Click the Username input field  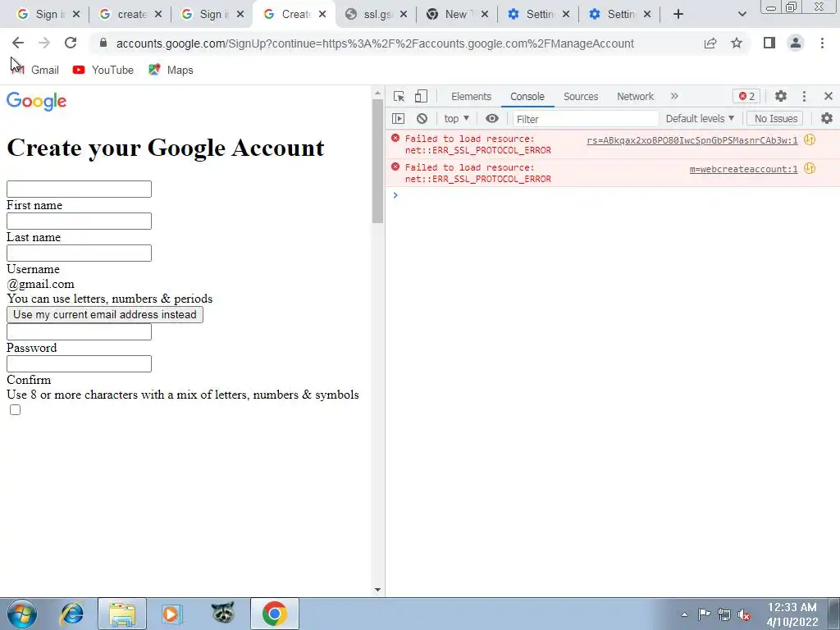[80, 253]
